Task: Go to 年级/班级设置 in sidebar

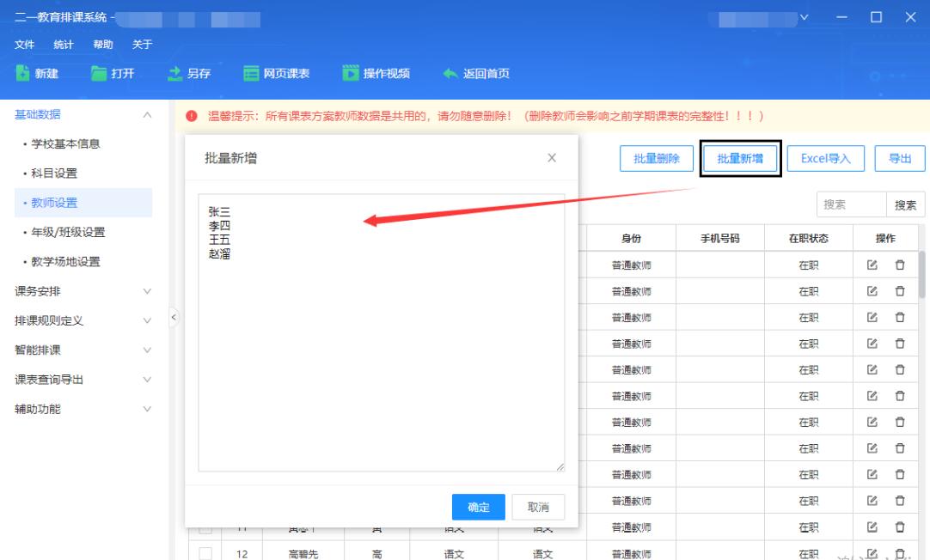Action: pyautogui.click(x=68, y=232)
